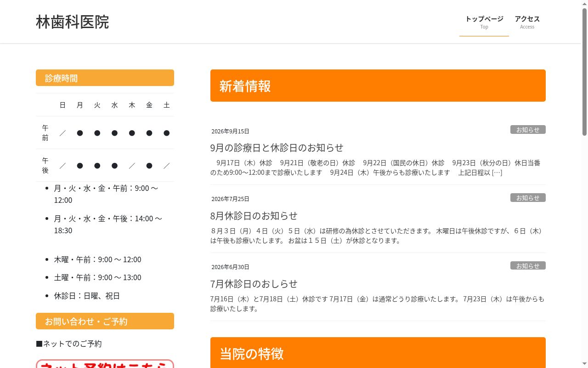
Task: Click the date 2026年6月30日
Action: pyautogui.click(x=230, y=267)
